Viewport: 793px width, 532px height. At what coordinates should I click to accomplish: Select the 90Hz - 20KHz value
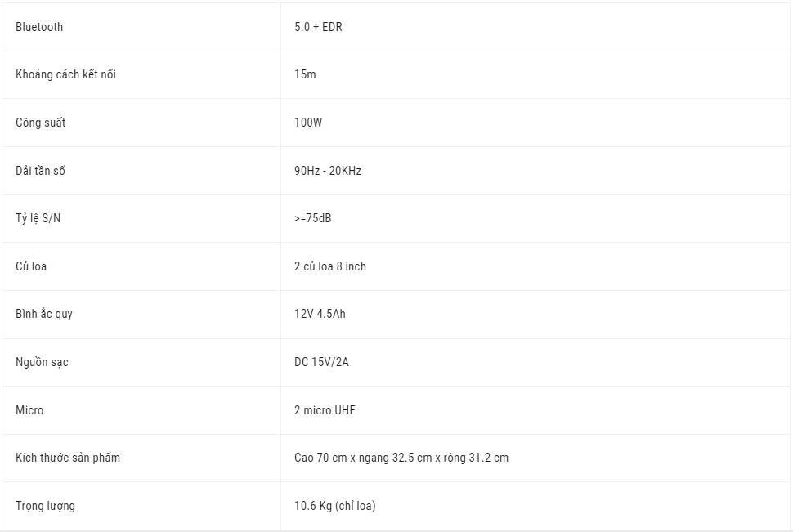(x=328, y=171)
